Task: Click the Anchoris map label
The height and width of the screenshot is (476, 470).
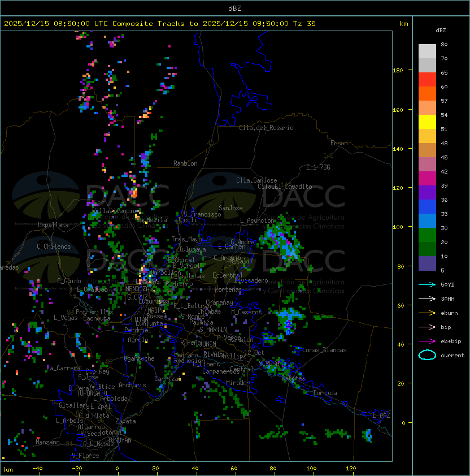Action: pyautogui.click(x=132, y=385)
